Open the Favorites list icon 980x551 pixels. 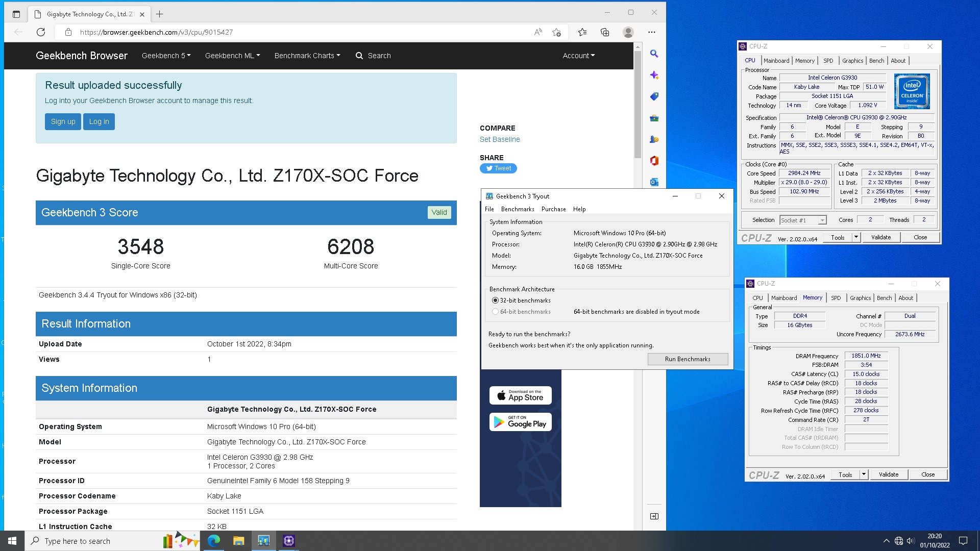[x=582, y=32]
